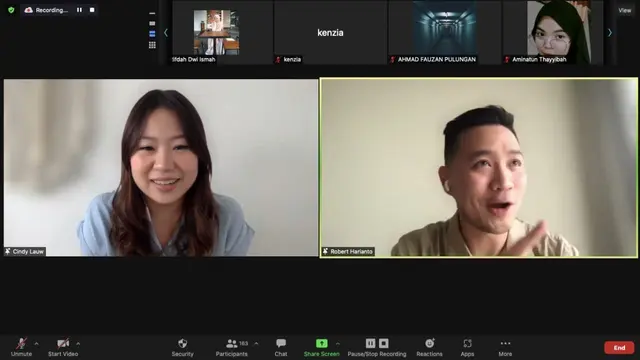Click the green encryption shield icon
The height and width of the screenshot is (360, 640).
point(11,10)
